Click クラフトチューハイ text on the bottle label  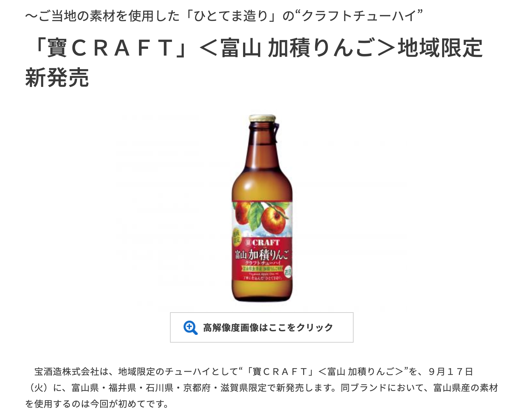point(262,263)
